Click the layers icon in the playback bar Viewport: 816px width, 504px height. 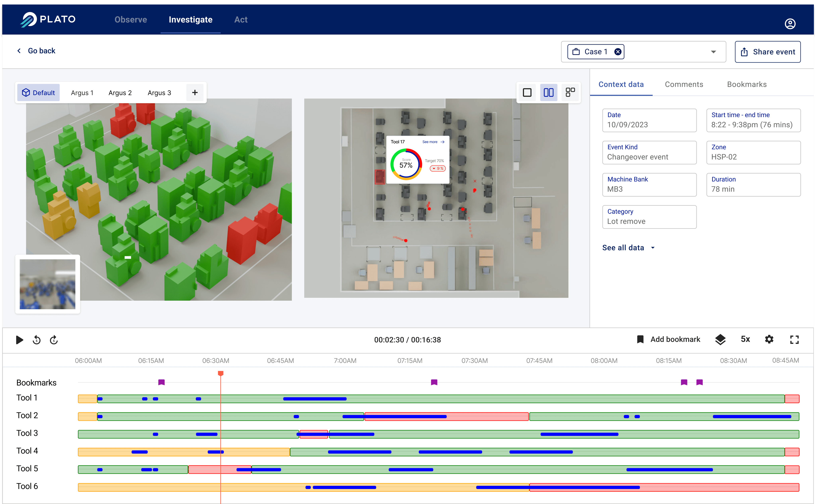pyautogui.click(x=720, y=339)
